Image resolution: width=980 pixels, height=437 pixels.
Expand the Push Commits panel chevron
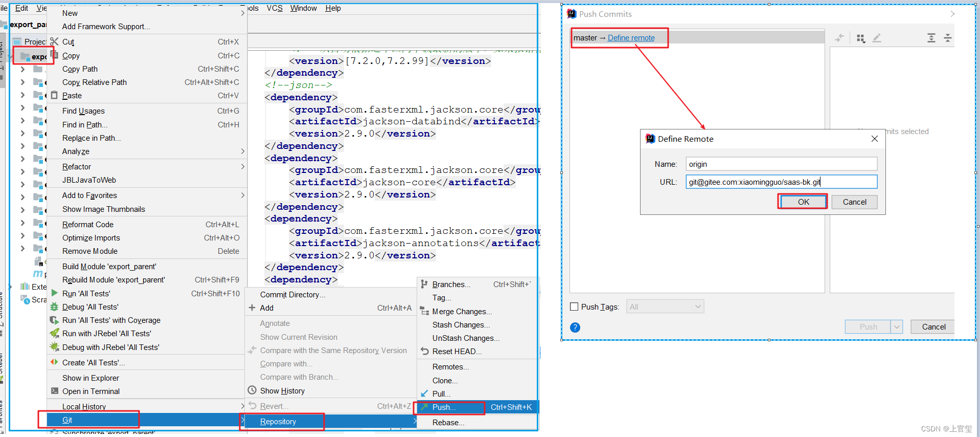click(952, 14)
